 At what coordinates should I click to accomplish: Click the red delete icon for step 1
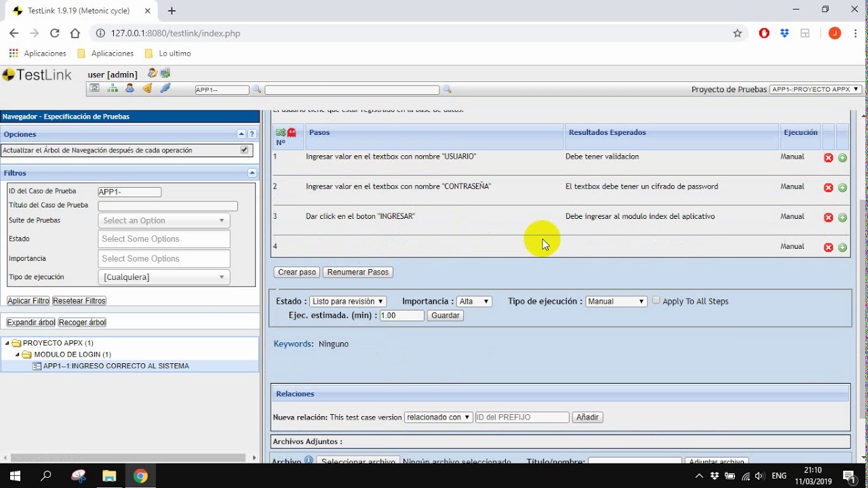(828, 158)
